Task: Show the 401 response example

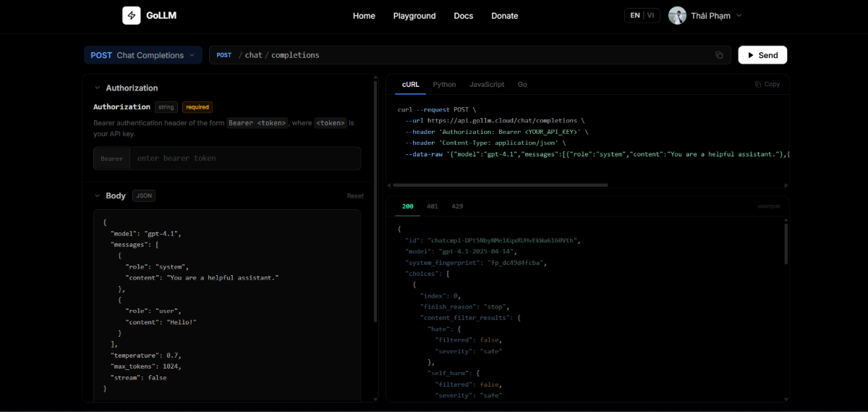Action: click(433, 206)
